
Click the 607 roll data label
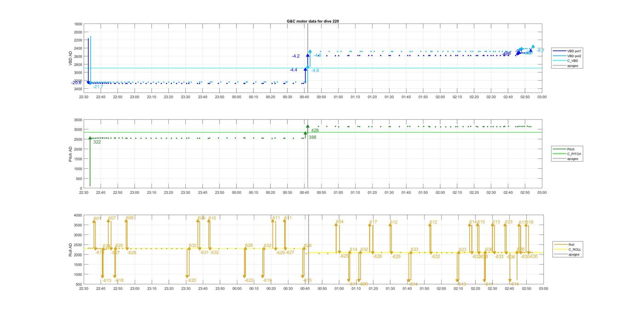pos(112,218)
